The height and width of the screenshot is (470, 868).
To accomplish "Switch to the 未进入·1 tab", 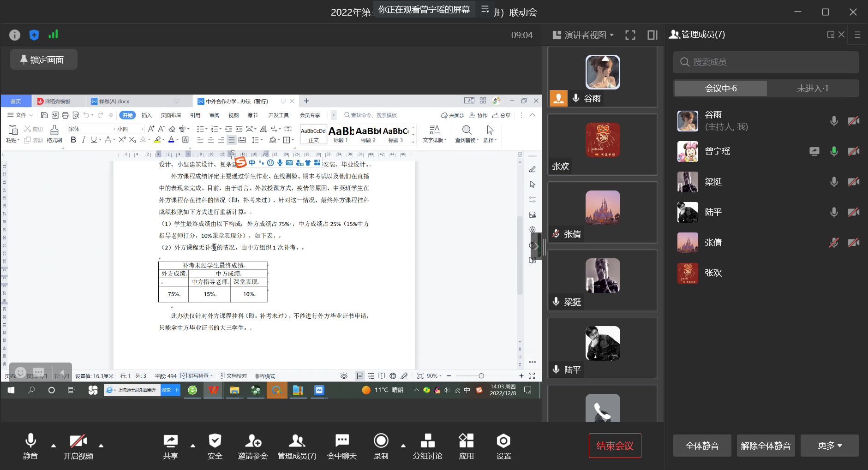I will tap(813, 89).
